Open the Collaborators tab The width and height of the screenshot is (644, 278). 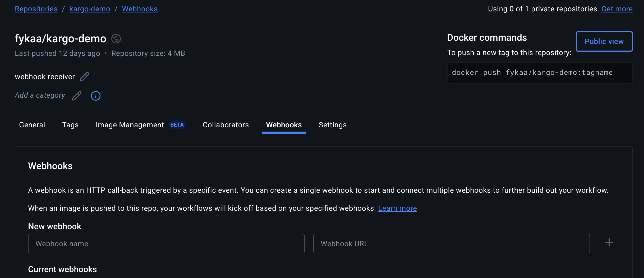click(226, 125)
